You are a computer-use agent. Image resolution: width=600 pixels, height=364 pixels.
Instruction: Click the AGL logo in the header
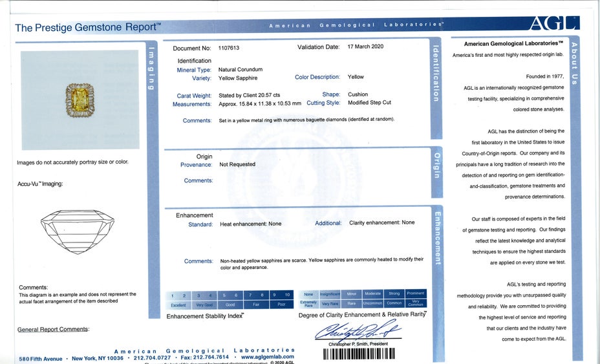click(553, 24)
